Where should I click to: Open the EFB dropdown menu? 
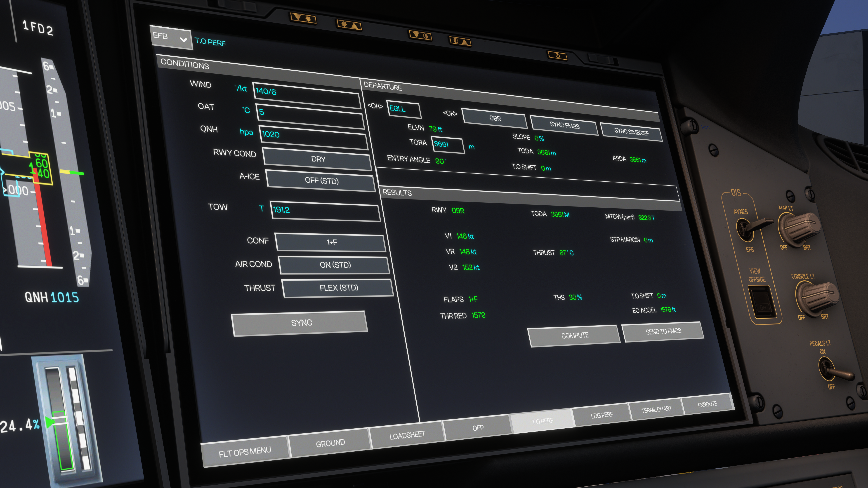click(171, 38)
